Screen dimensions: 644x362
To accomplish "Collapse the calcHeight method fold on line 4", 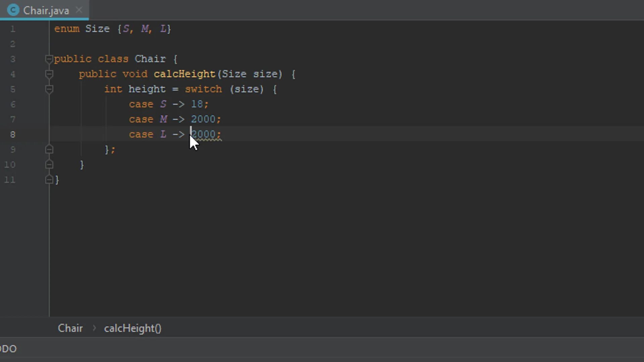I will [x=49, y=74].
